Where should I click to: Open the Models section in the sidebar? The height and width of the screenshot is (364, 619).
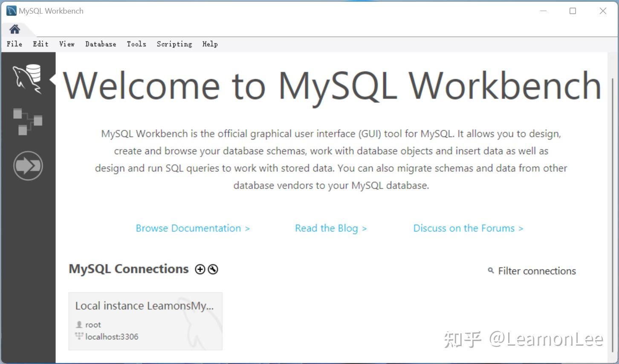point(28,122)
